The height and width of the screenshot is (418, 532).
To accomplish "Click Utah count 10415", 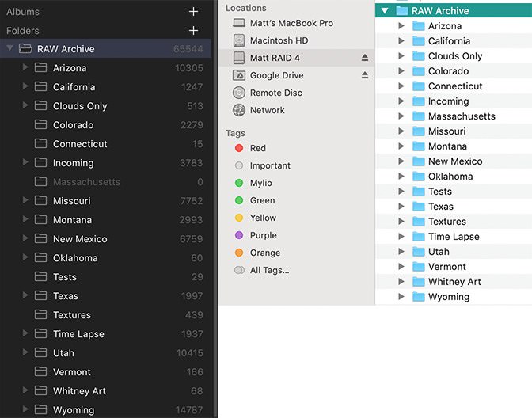I will click(x=190, y=353).
